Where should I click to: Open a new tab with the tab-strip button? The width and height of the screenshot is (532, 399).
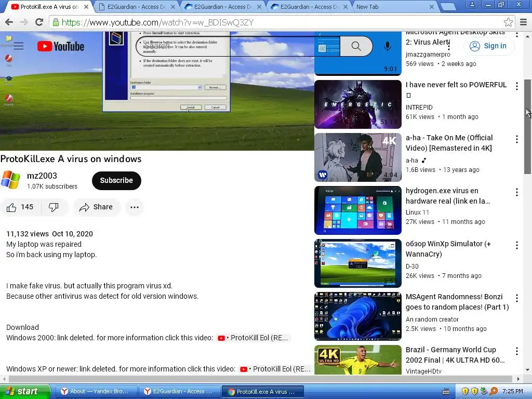click(x=448, y=7)
